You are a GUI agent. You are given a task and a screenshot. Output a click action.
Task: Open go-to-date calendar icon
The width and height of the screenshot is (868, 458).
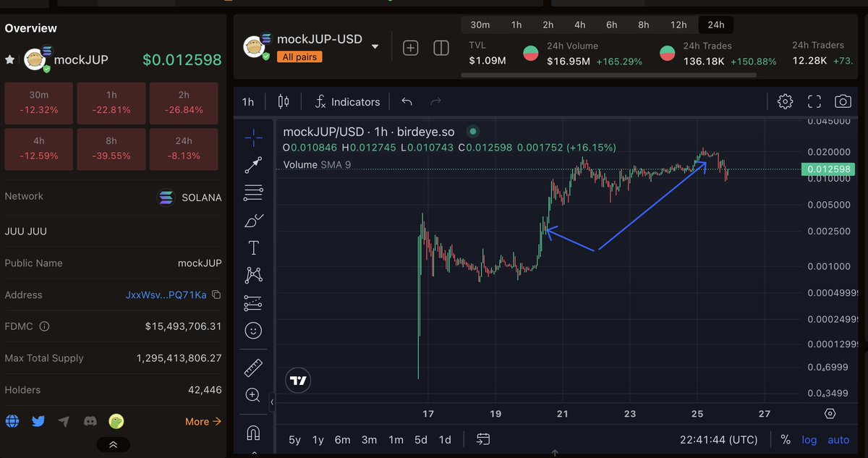click(484, 439)
